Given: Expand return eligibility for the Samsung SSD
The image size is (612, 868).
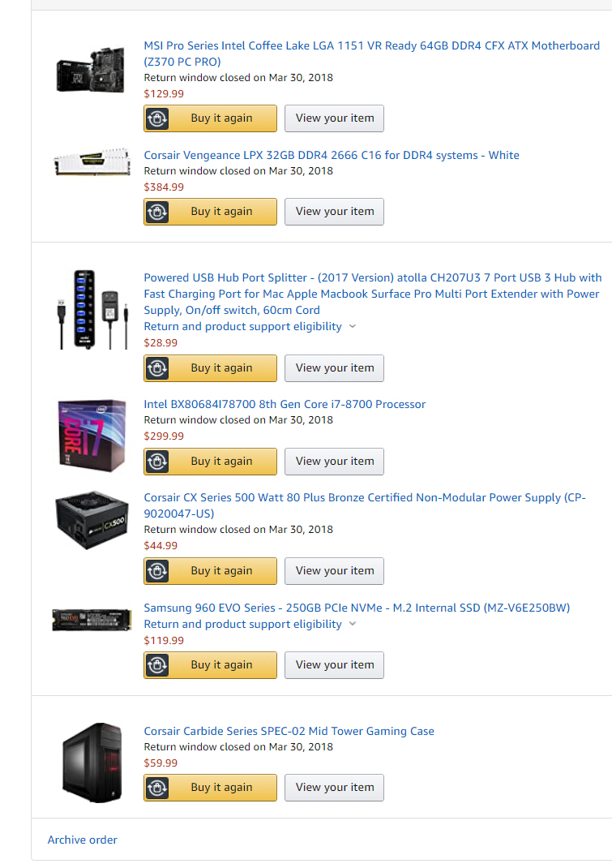Looking at the screenshot, I should (250, 624).
